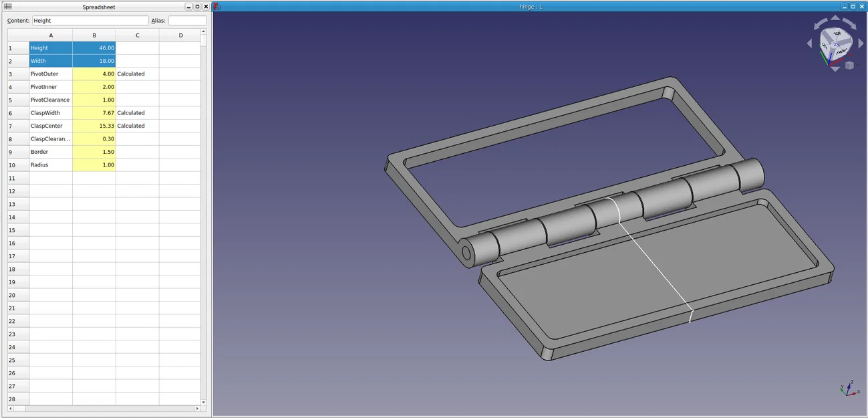This screenshot has height=418, width=868.
Task: Click the FreeCAD icon in hinge window title
Action: 217,6
